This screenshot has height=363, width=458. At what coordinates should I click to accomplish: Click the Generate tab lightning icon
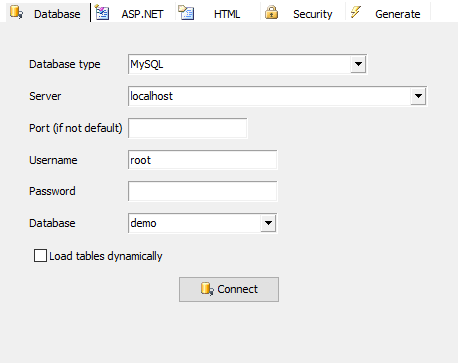point(356,12)
